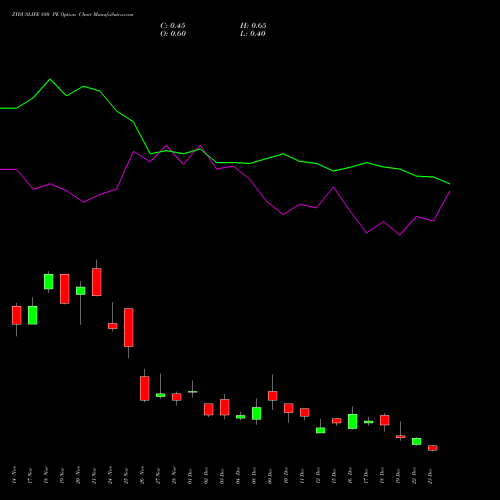Click the last red candlestick above 23 Dec
This screenshot has width=500, height=500.
(433, 448)
